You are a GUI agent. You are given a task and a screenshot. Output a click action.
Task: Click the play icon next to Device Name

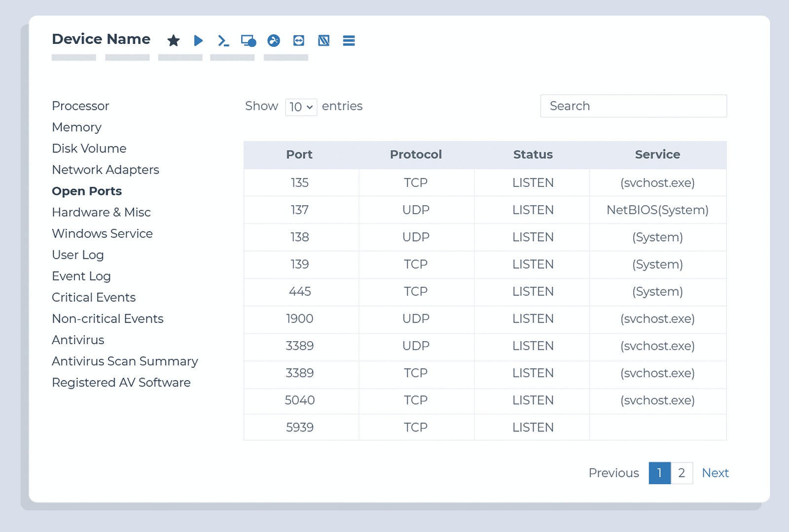(198, 41)
